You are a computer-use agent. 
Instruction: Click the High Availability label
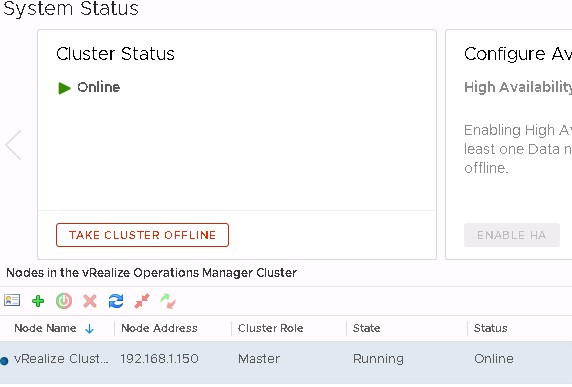518,87
